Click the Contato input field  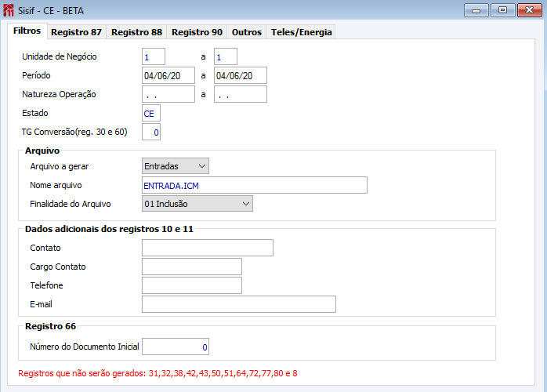pos(208,248)
